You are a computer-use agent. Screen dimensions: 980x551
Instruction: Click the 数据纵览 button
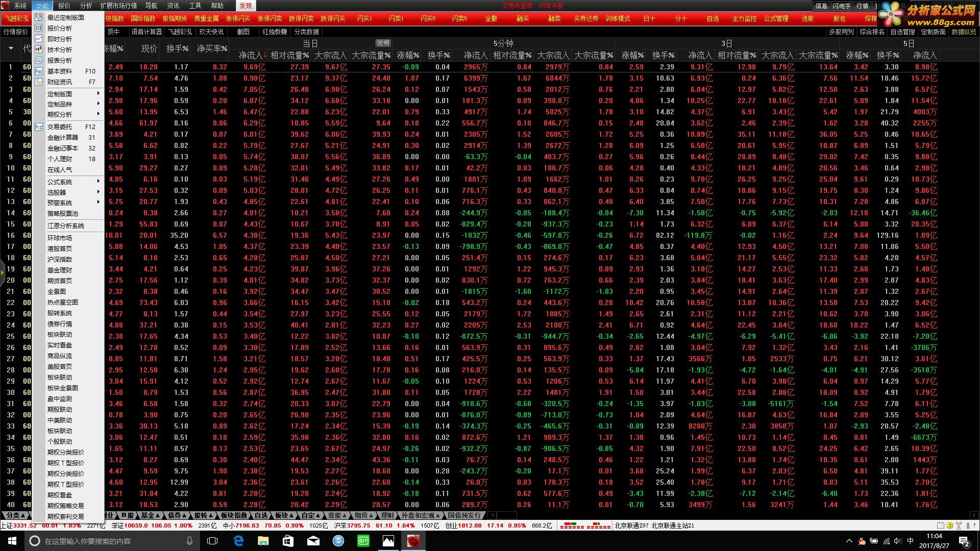pos(964,32)
